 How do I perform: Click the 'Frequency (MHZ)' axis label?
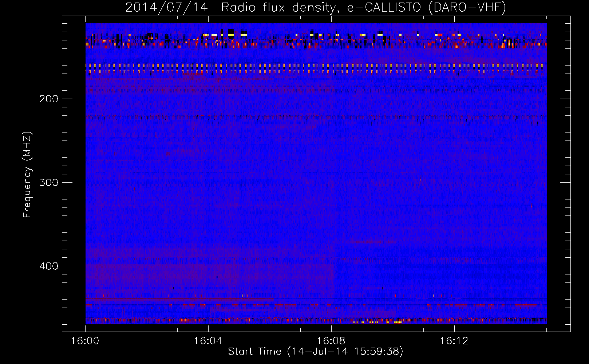(x=27, y=175)
